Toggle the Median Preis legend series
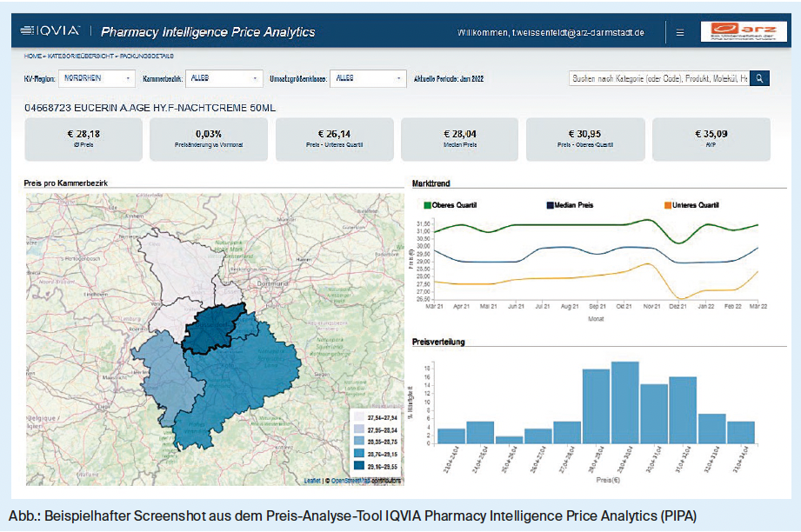 tap(571, 205)
